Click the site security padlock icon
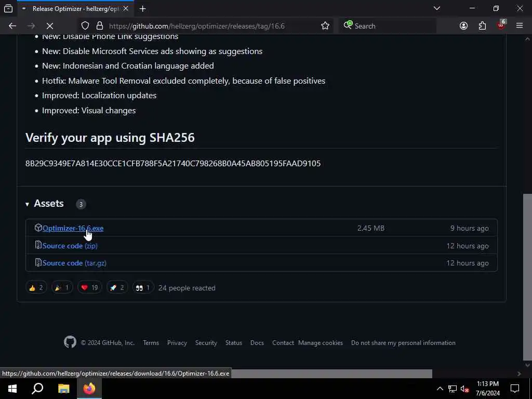Image resolution: width=532 pixels, height=399 pixels. tap(99, 26)
